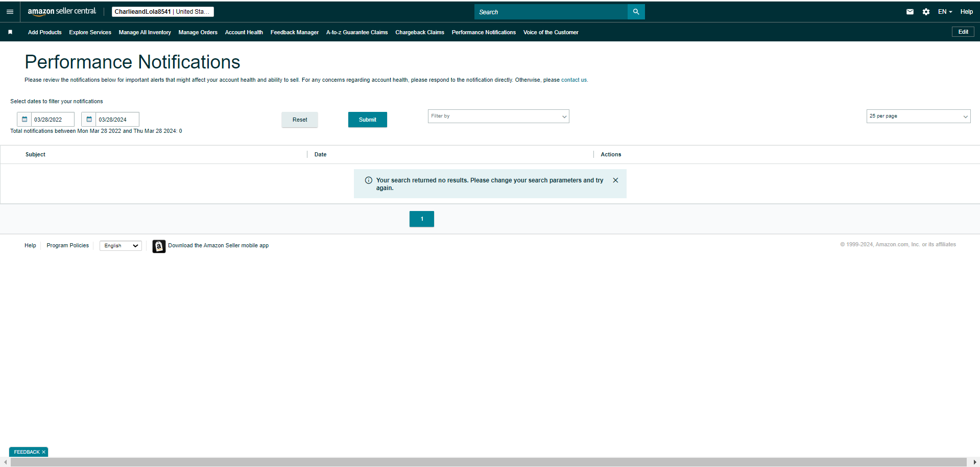Click the Actions column header
Screen dimensions: 980x467
coord(611,155)
